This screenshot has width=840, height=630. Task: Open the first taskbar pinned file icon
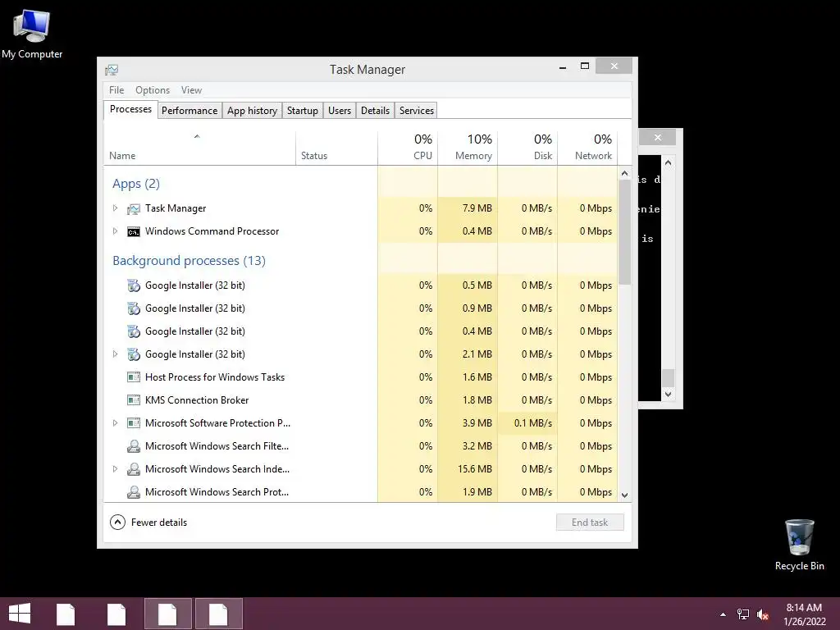66,614
